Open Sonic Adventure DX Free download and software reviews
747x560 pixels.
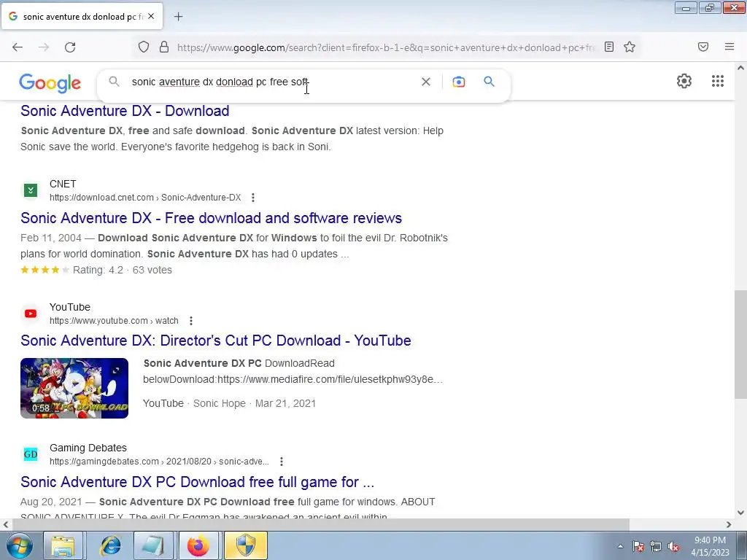[x=211, y=218]
